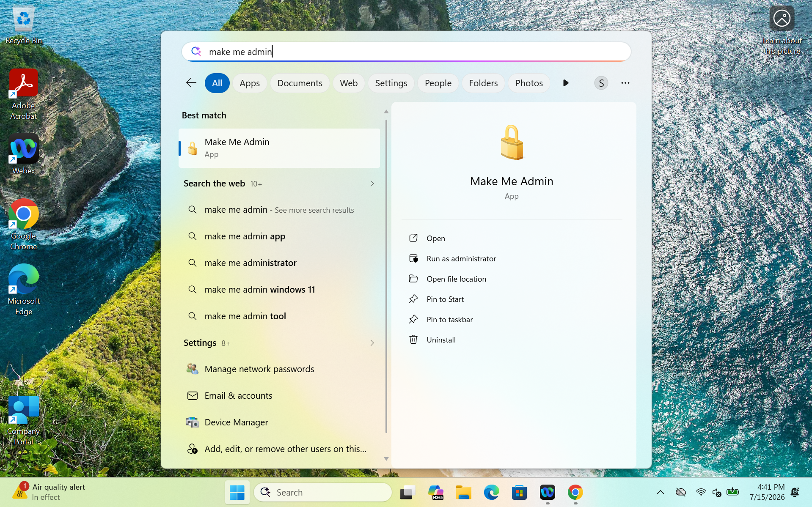Click the Windows Start button
The width and height of the screenshot is (812, 507).
(237, 492)
